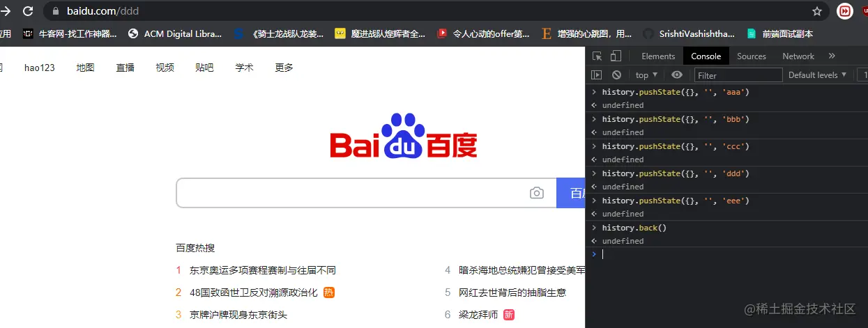Click the camera image-search icon
This screenshot has width=868, height=328.
[536, 193]
